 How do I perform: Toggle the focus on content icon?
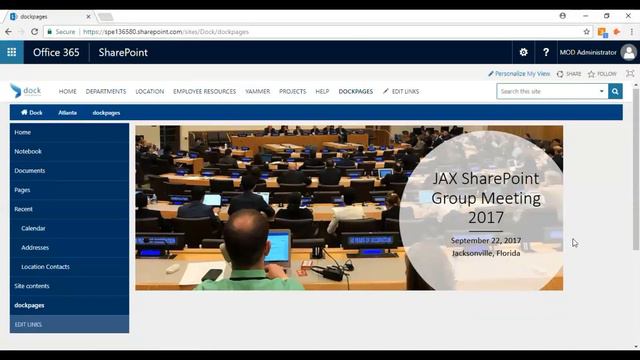630,74
